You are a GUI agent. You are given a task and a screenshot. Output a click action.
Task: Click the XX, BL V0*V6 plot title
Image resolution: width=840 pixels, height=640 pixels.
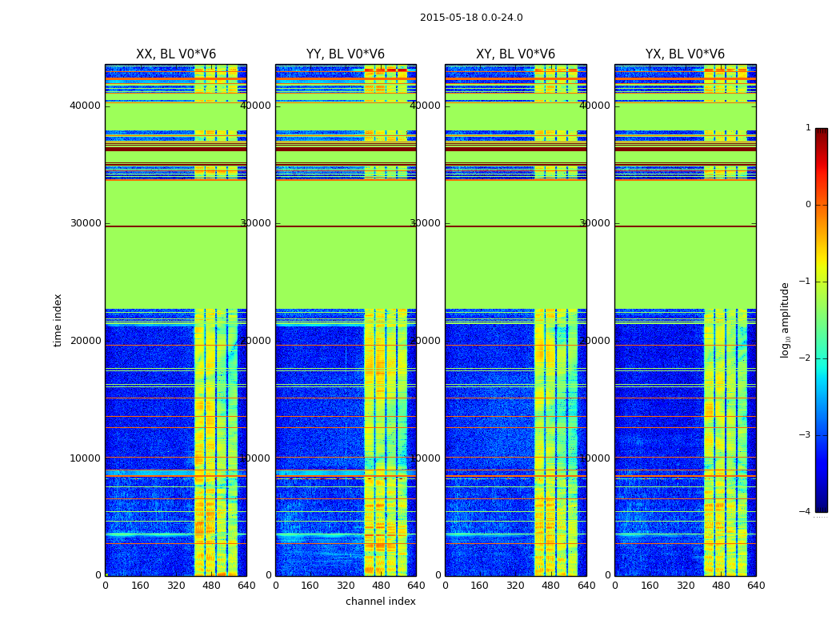point(175,54)
